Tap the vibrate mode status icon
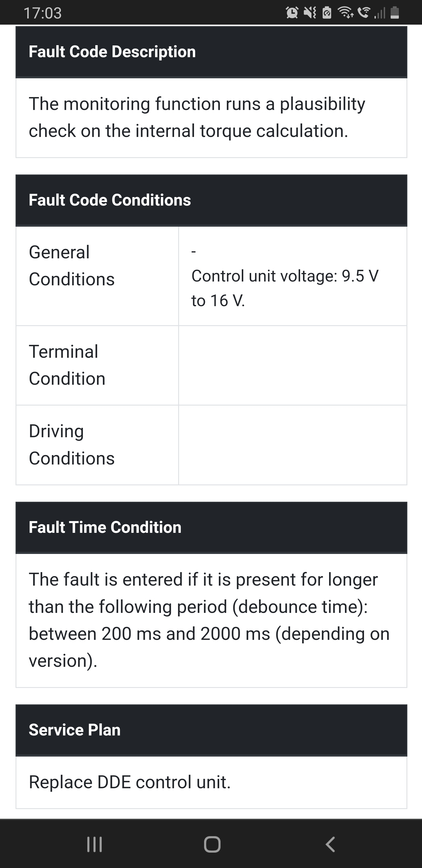Screen dimensions: 422x868 point(310,13)
